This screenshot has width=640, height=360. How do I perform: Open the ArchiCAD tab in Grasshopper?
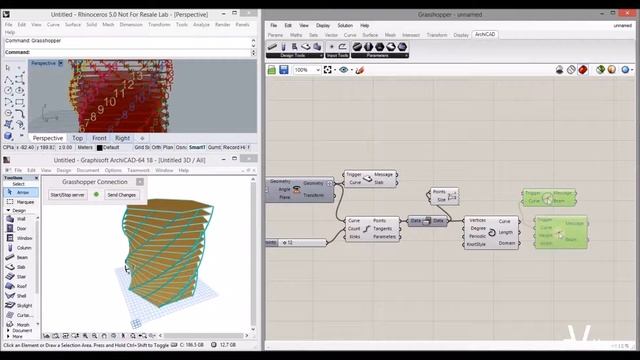[485, 35]
